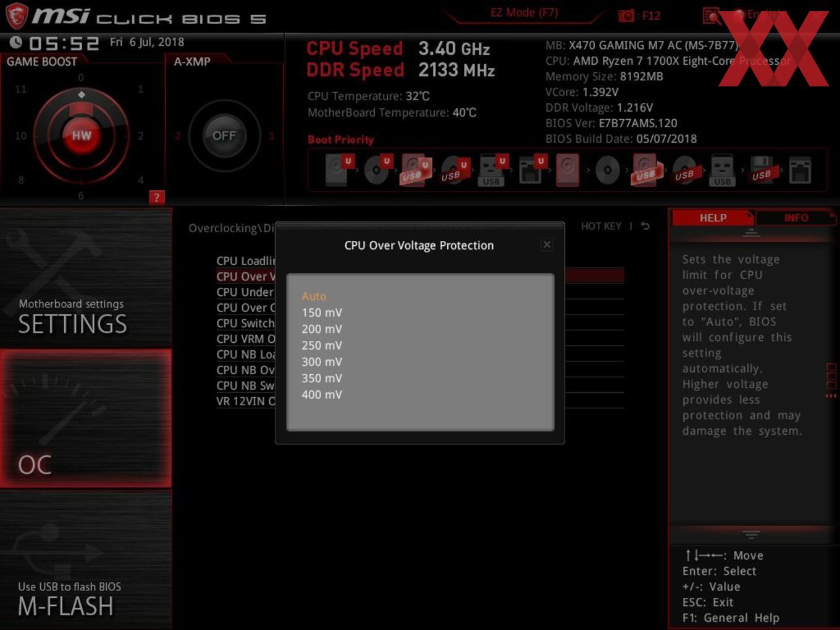Click the CPU Temperature 32°C reading
The height and width of the screenshot is (630, 840).
[x=369, y=96]
